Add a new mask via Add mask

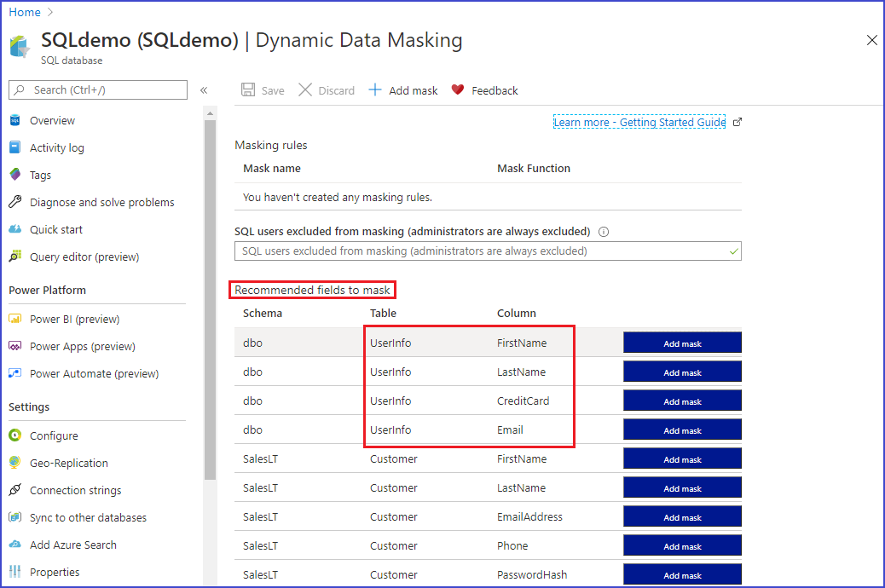(x=402, y=89)
